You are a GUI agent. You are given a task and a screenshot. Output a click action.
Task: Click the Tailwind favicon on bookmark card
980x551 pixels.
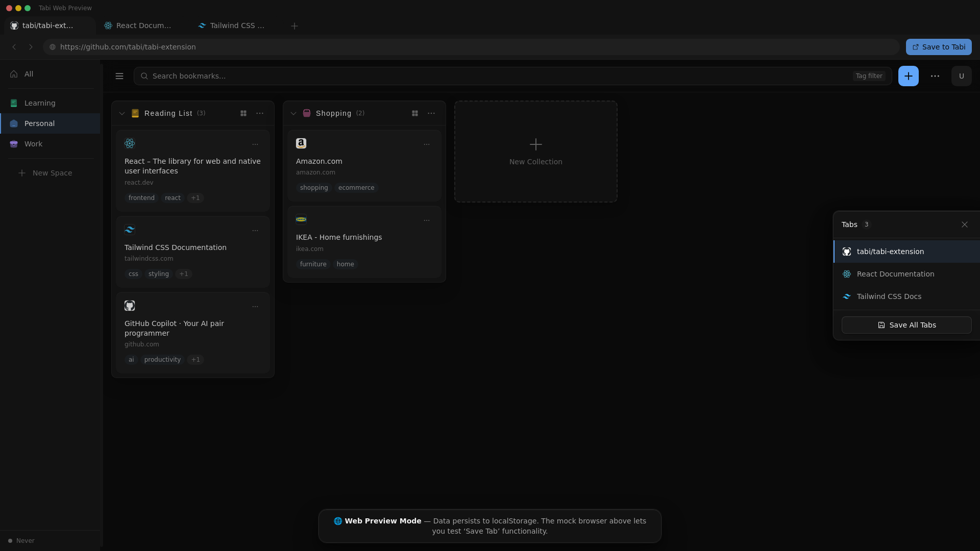tap(130, 230)
